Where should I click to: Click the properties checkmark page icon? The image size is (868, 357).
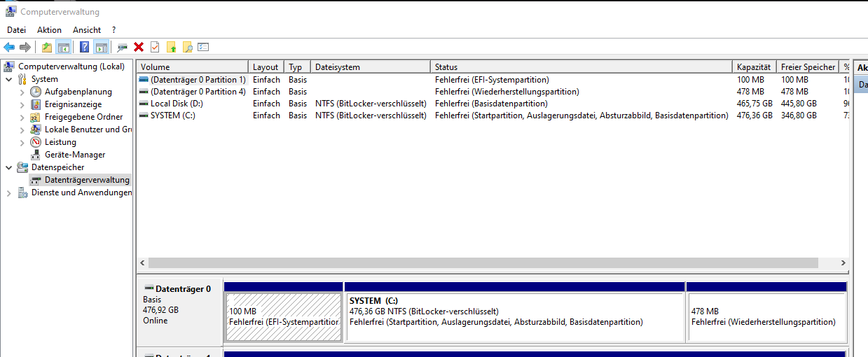point(155,47)
